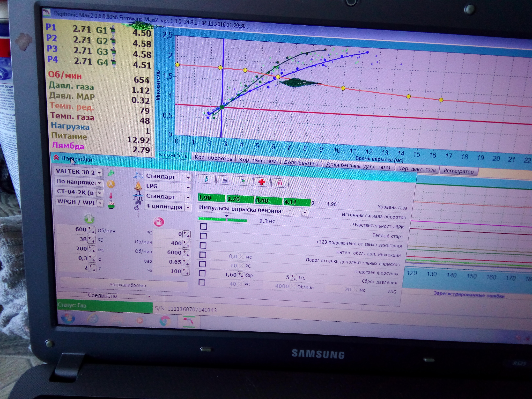This screenshot has height=399, width=532.
Task: Switch to the Кор. оборотов tab
Action: [213, 158]
